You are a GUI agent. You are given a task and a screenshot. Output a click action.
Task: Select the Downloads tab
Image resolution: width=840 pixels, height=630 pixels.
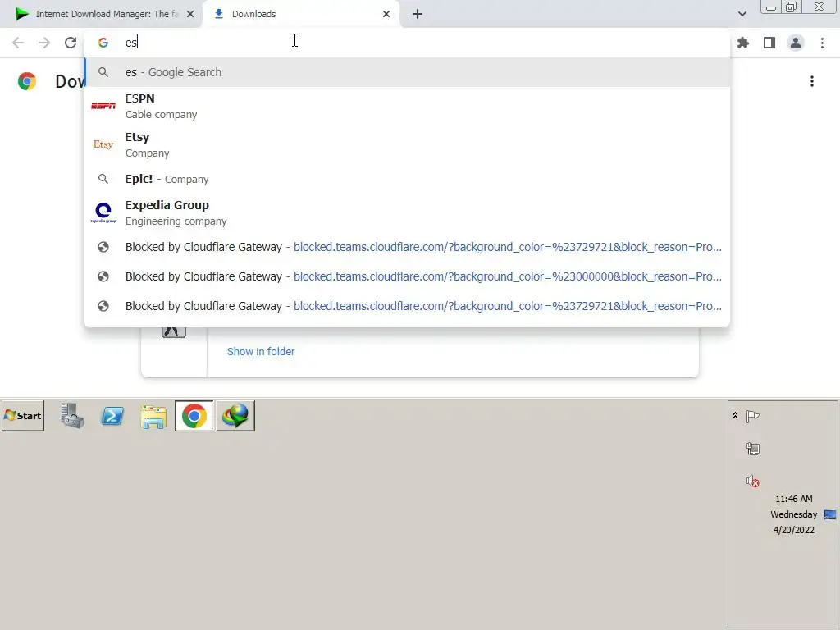pos(302,14)
